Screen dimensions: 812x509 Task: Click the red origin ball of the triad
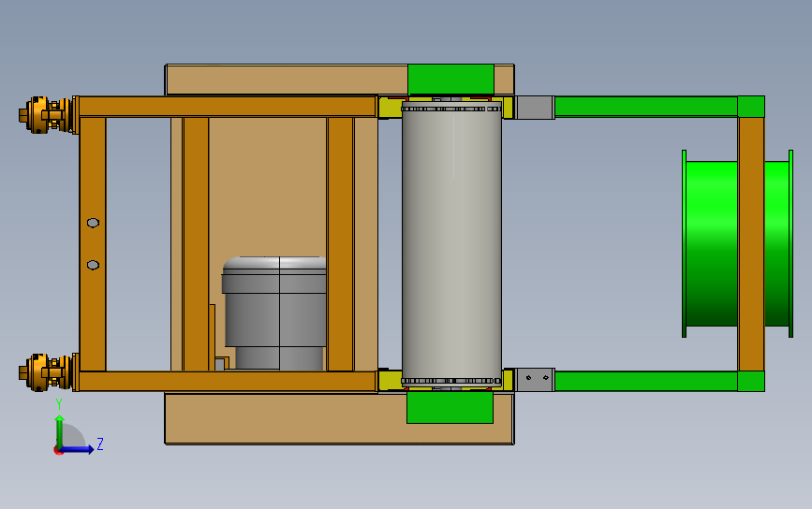[x=58, y=451]
